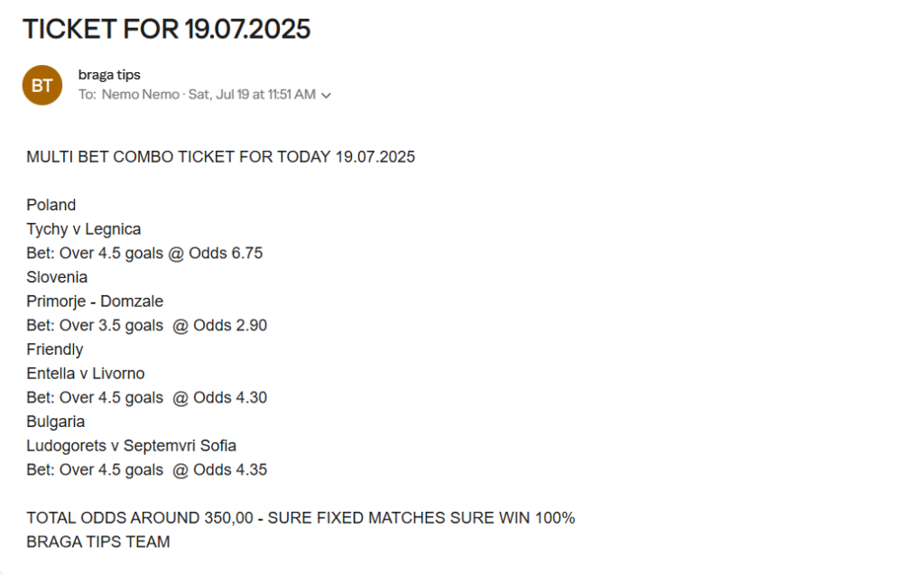Expand recipient details chevron
This screenshot has width=924, height=575.
click(x=326, y=96)
